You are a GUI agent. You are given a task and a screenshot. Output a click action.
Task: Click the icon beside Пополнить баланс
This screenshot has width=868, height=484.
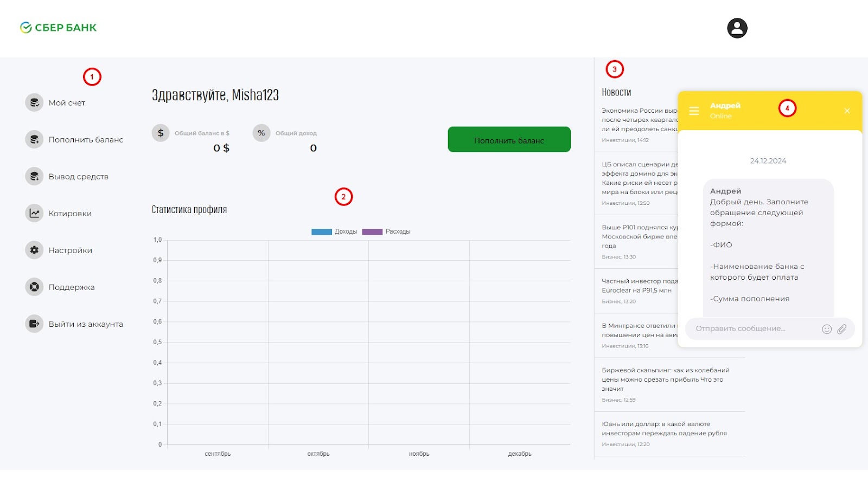34,139
